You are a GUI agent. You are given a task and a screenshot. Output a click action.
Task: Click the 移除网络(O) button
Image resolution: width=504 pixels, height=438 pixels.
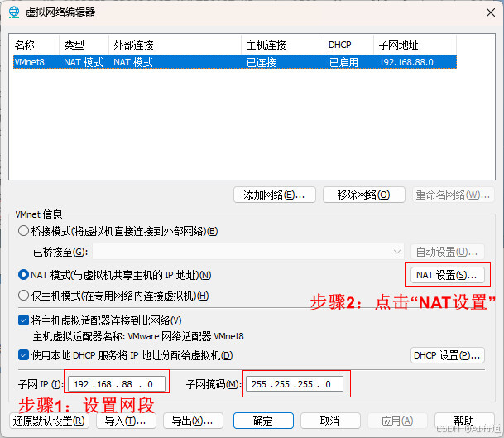363,195
